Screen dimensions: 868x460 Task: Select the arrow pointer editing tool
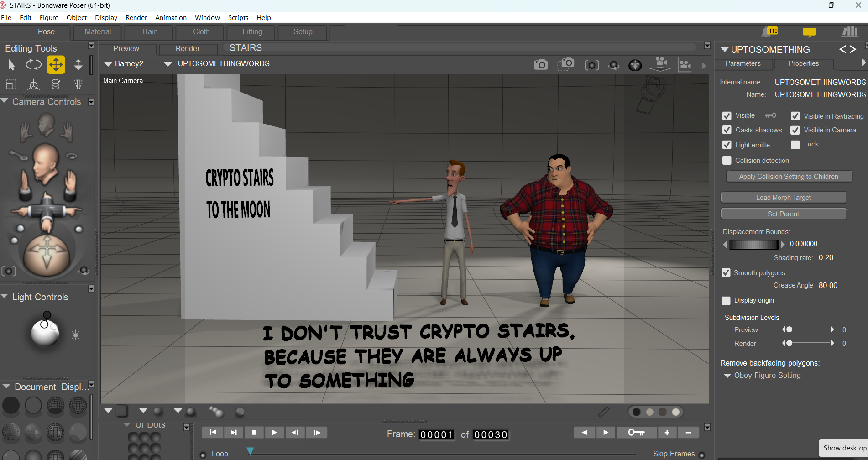(x=11, y=65)
